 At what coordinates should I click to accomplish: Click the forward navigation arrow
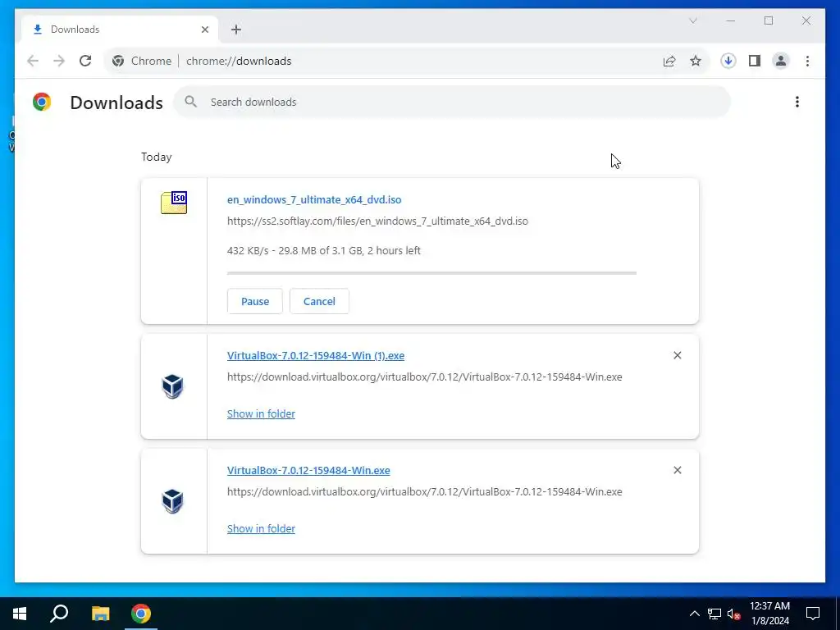coord(59,61)
